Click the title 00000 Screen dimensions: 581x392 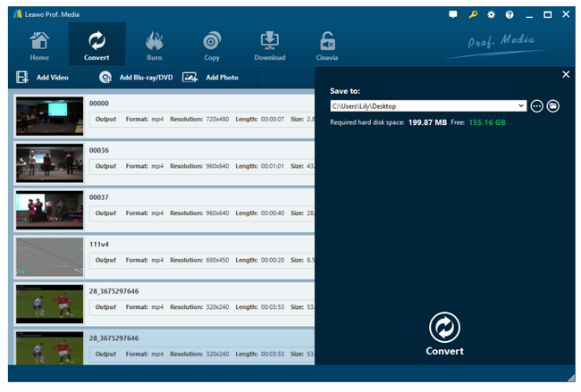[99, 104]
